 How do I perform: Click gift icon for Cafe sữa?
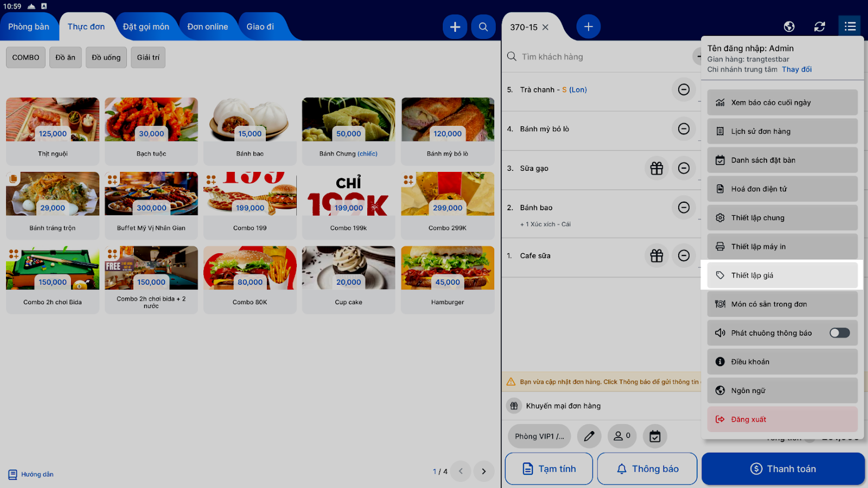pos(656,255)
